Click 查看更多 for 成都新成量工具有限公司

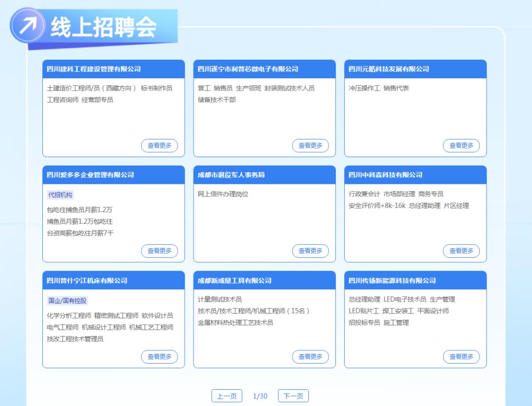coord(310,357)
